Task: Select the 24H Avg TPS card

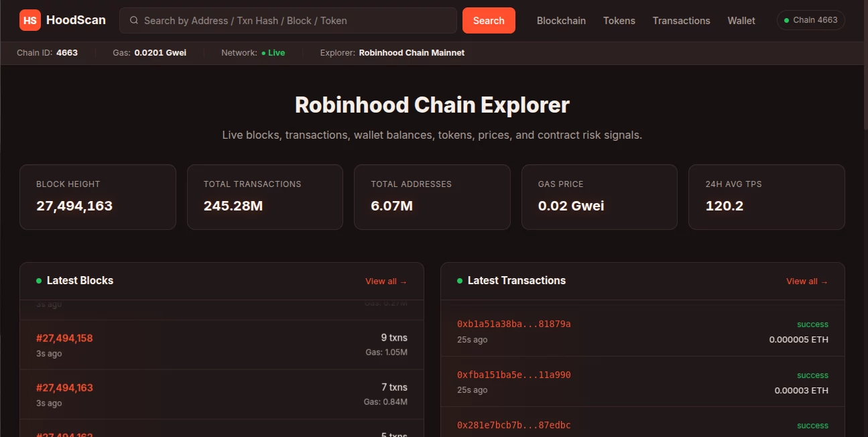Action: pos(767,197)
